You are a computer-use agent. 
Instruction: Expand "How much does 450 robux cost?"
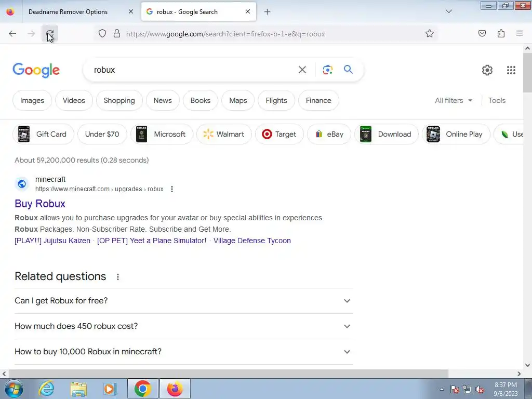pos(184,326)
